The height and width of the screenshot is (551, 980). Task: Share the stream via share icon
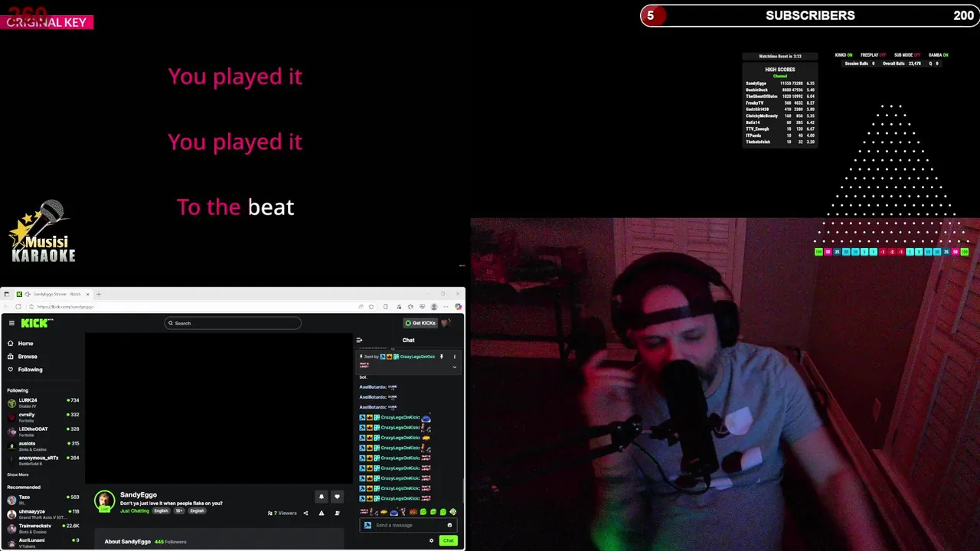(x=305, y=514)
